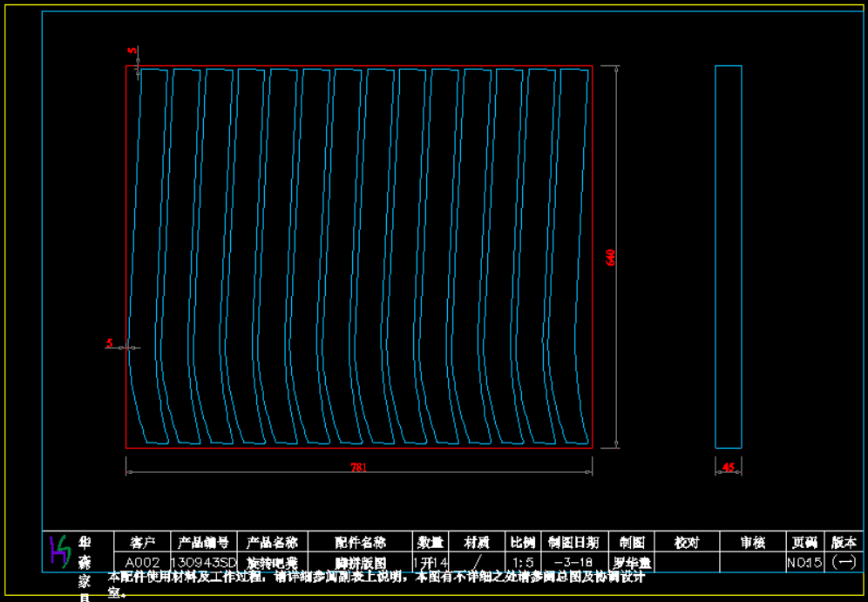Select the tall blue side-view rectangle
Viewport: 868px width, 602px height.
[x=729, y=257]
